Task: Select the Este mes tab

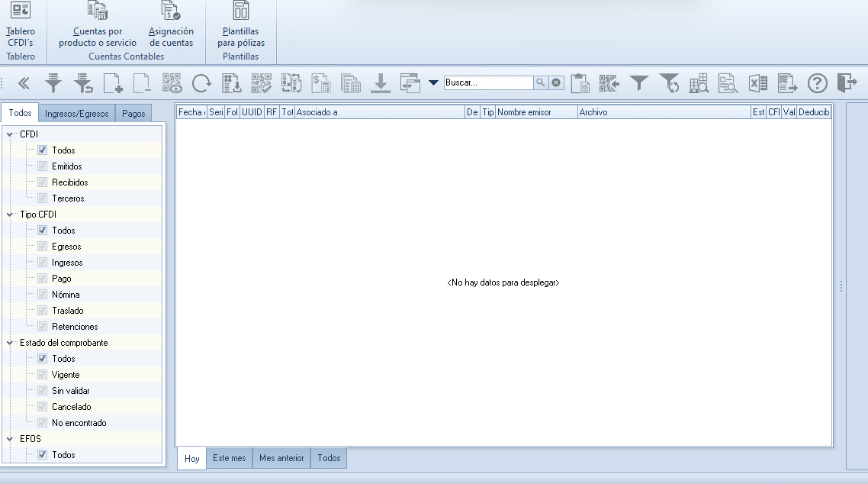Action: click(x=229, y=458)
